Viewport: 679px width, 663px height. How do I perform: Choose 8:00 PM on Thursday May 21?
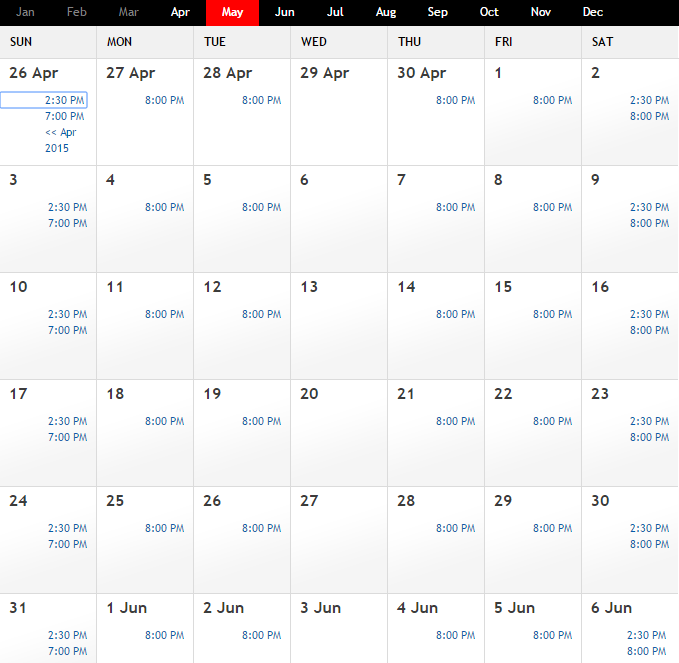(456, 421)
